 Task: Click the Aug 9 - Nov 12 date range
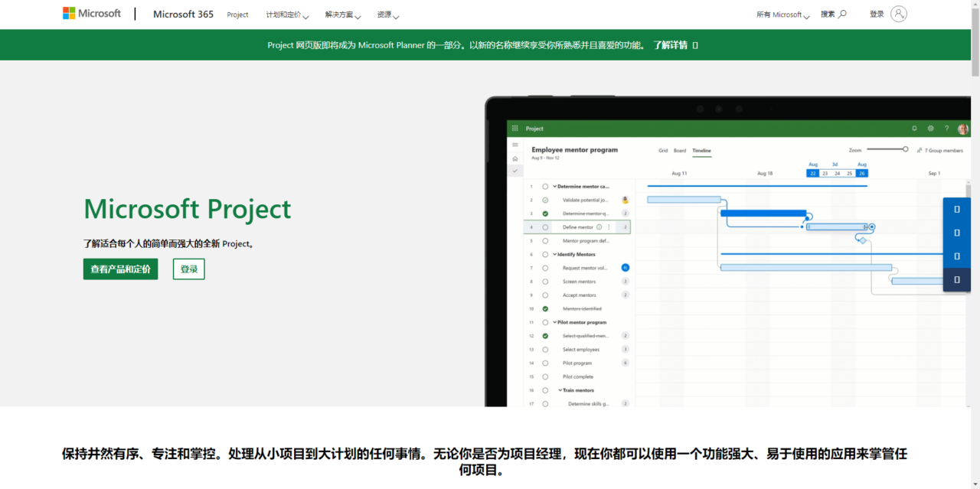pos(545,158)
